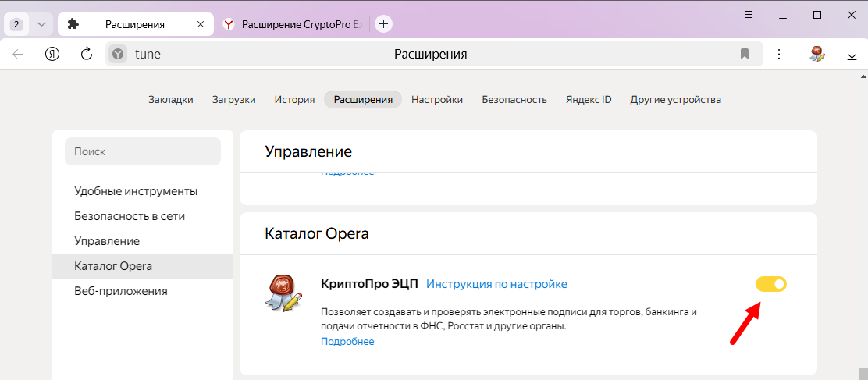Reload the current page
The width and height of the screenshot is (868, 380).
coord(87,54)
